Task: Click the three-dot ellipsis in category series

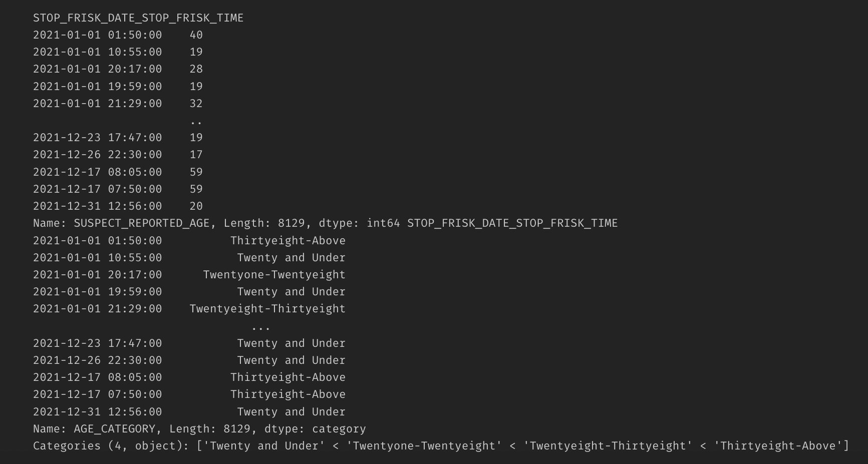Action: [261, 327]
